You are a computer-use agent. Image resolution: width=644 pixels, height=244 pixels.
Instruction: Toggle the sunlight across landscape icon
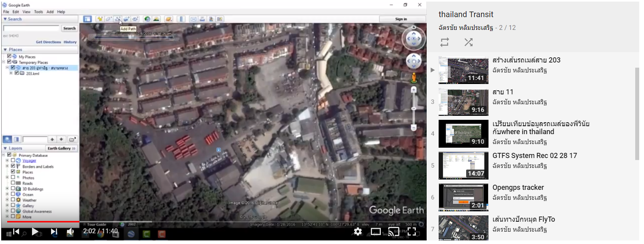tap(156, 19)
